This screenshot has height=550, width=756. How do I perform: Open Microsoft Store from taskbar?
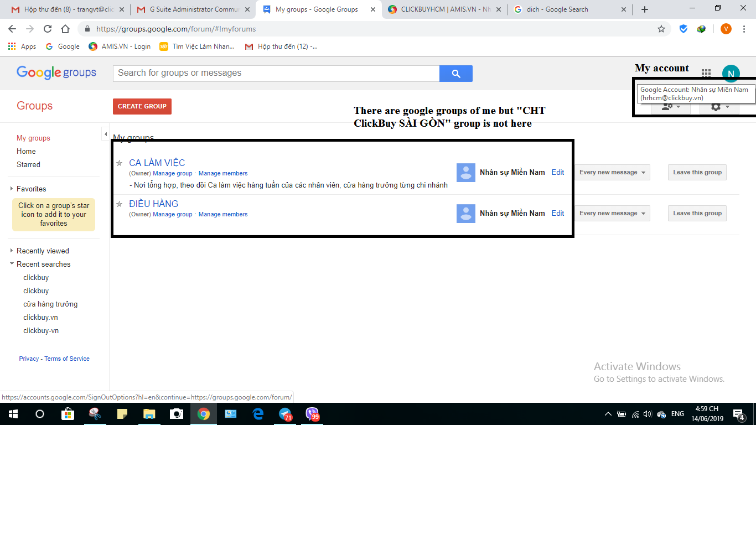68,414
